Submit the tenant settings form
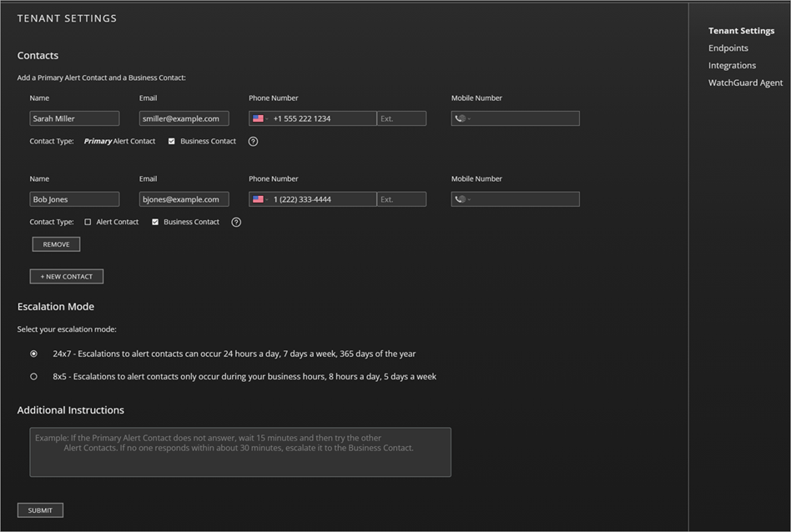 click(40, 509)
